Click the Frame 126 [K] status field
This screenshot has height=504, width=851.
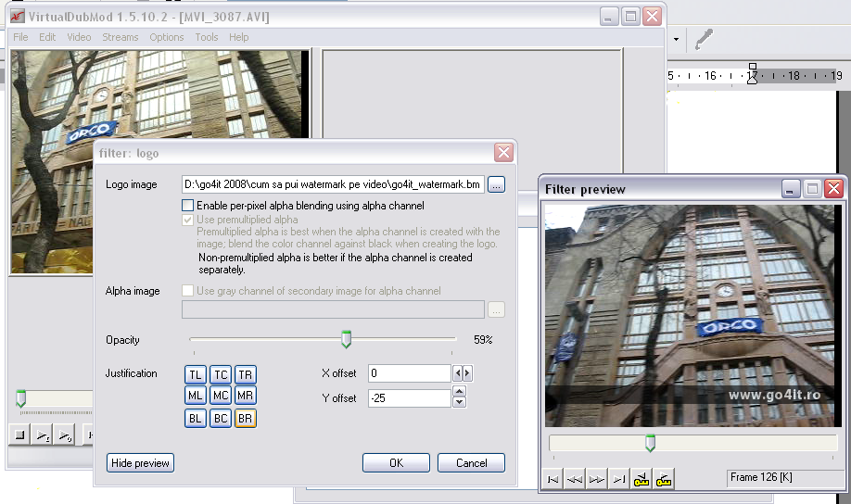[x=784, y=477]
